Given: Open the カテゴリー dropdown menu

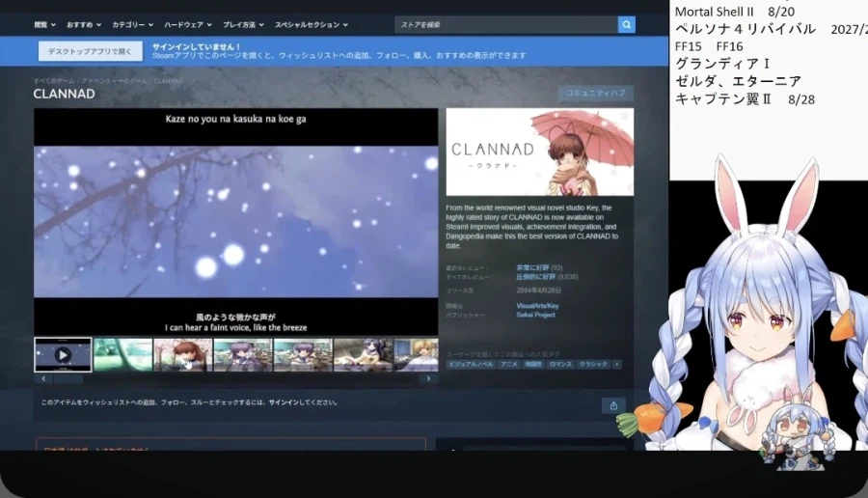Looking at the screenshot, I should point(132,24).
